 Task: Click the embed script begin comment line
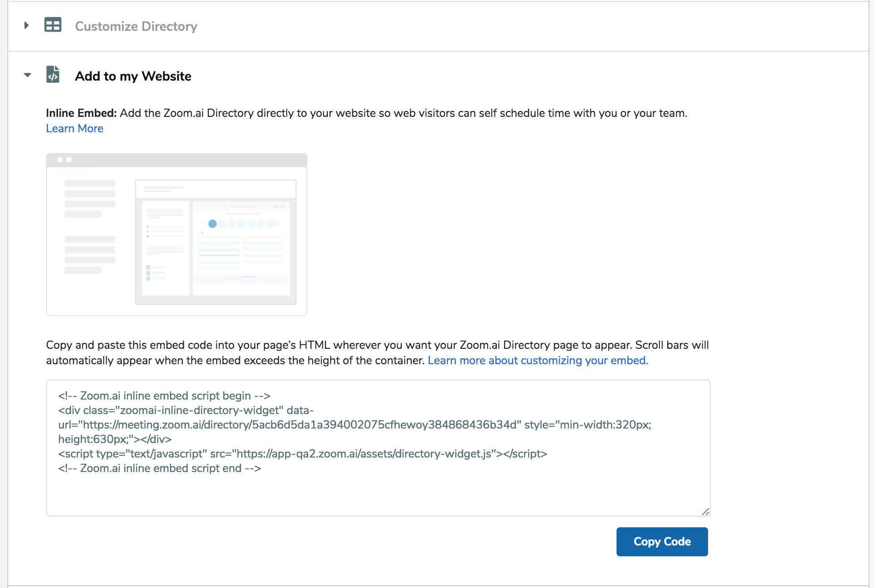(x=164, y=396)
